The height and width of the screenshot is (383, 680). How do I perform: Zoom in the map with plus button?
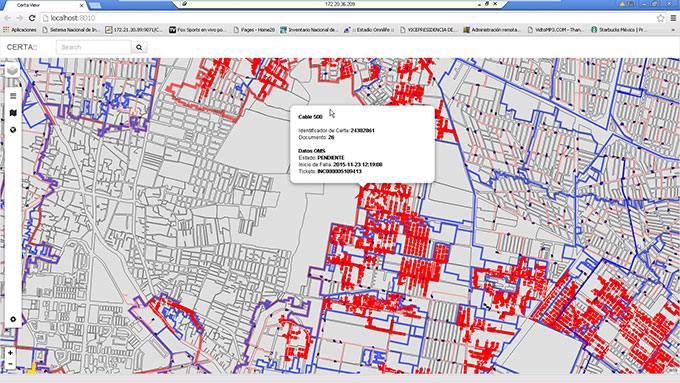pos(10,353)
